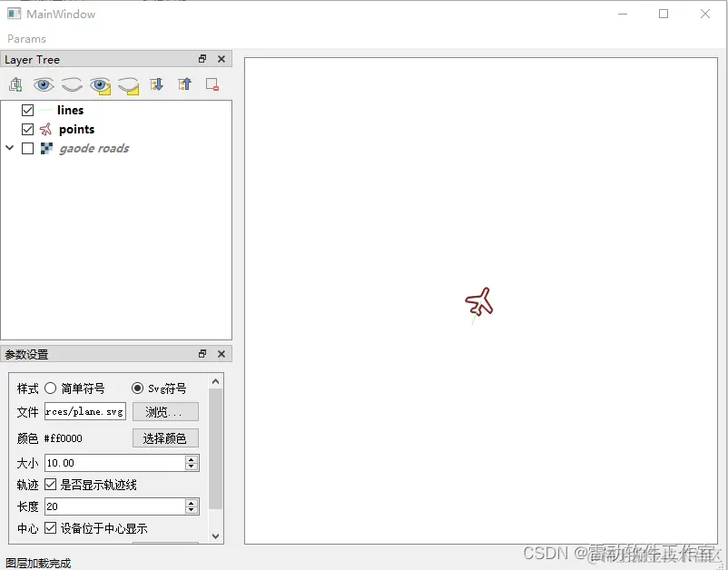728x570 pixels.
Task: Click the 浏览 button to browse SVG files
Action: click(164, 412)
